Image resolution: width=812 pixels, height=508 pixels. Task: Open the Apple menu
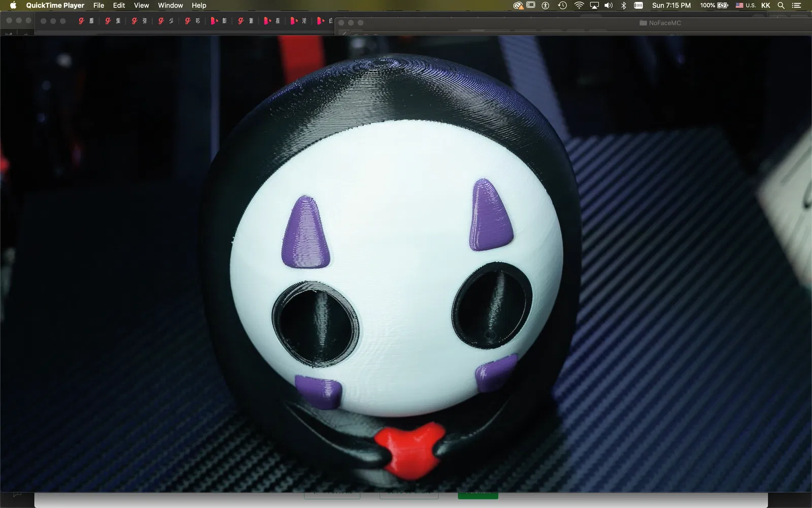13,6
